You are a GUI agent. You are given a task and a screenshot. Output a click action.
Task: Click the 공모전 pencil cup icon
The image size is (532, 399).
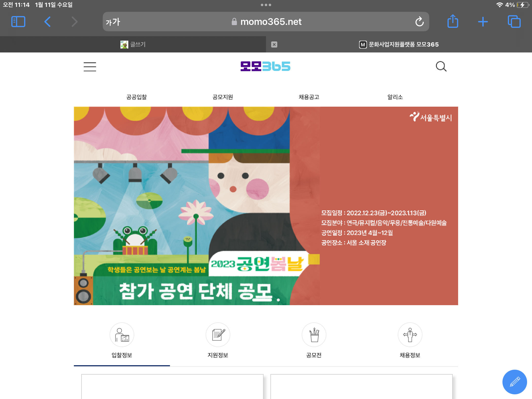314,335
